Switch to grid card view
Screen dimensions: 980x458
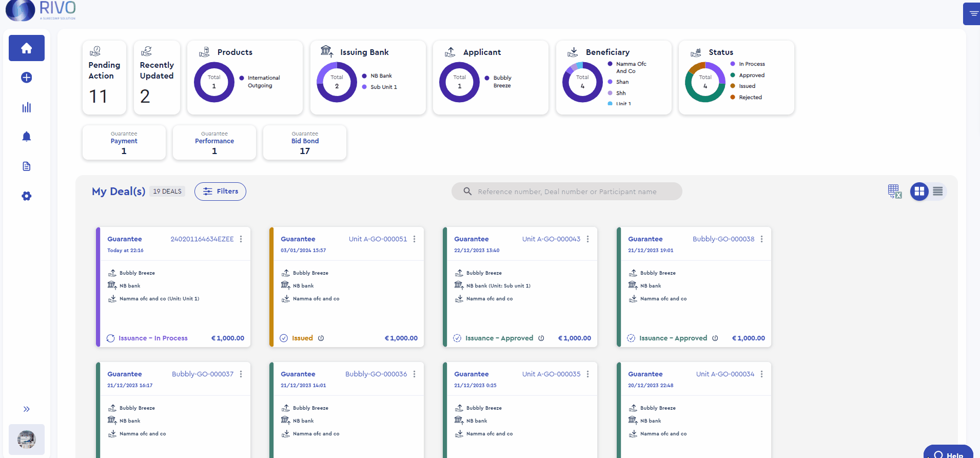[x=919, y=192]
